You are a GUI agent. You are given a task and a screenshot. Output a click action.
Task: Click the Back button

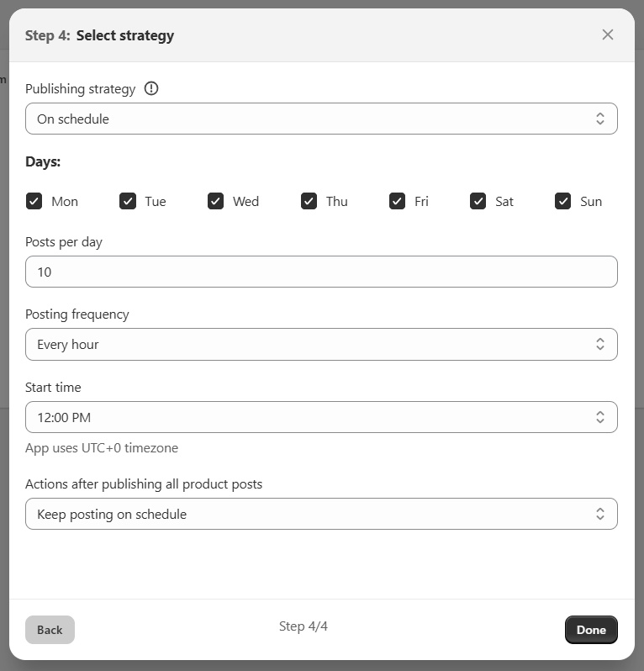[50, 630]
